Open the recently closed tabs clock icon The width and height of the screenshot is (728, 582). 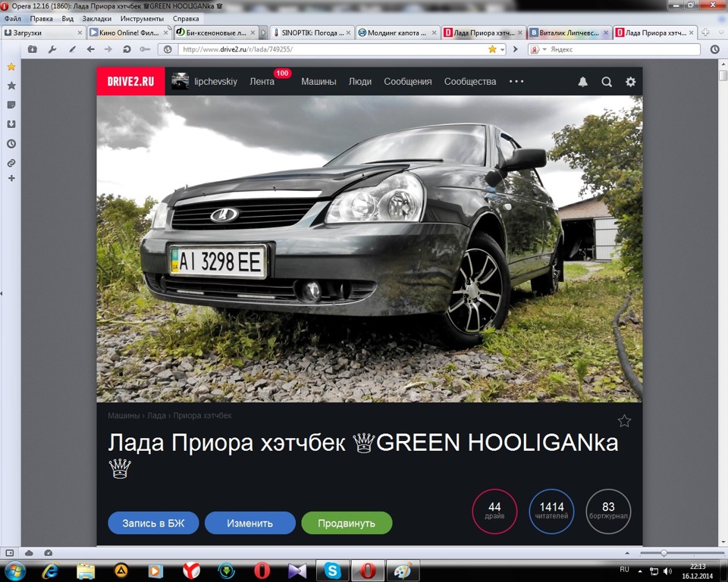(714, 49)
